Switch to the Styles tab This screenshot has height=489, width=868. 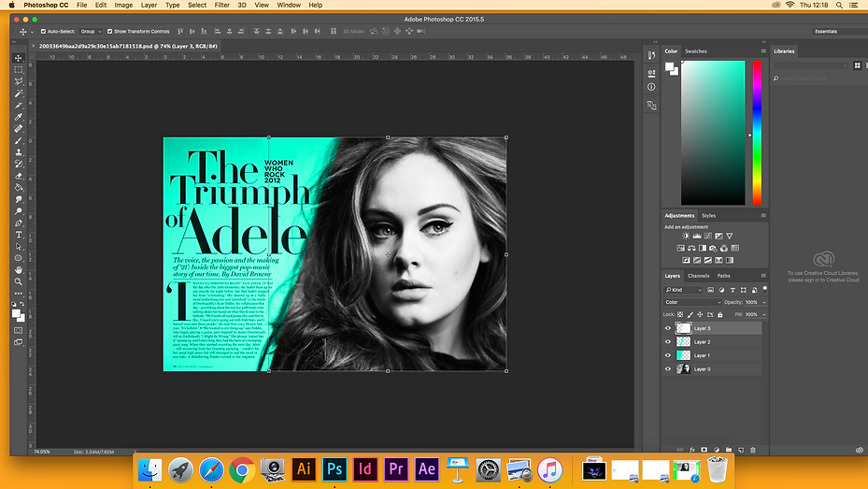pyautogui.click(x=708, y=215)
